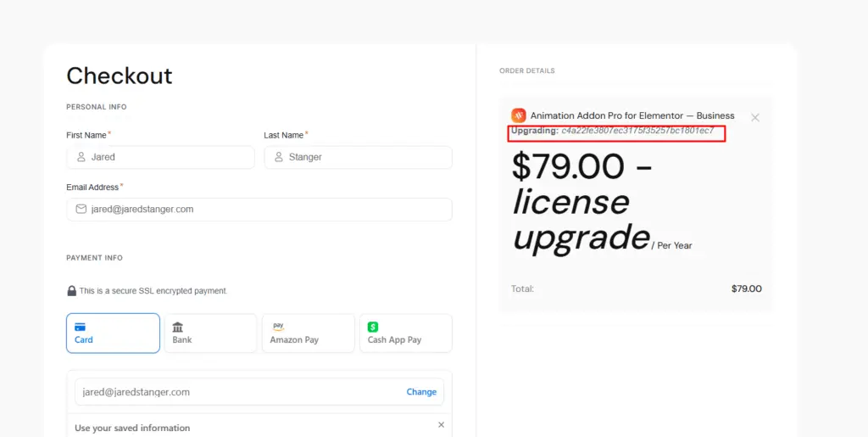Click the person icon in Last Name field

pos(279,157)
